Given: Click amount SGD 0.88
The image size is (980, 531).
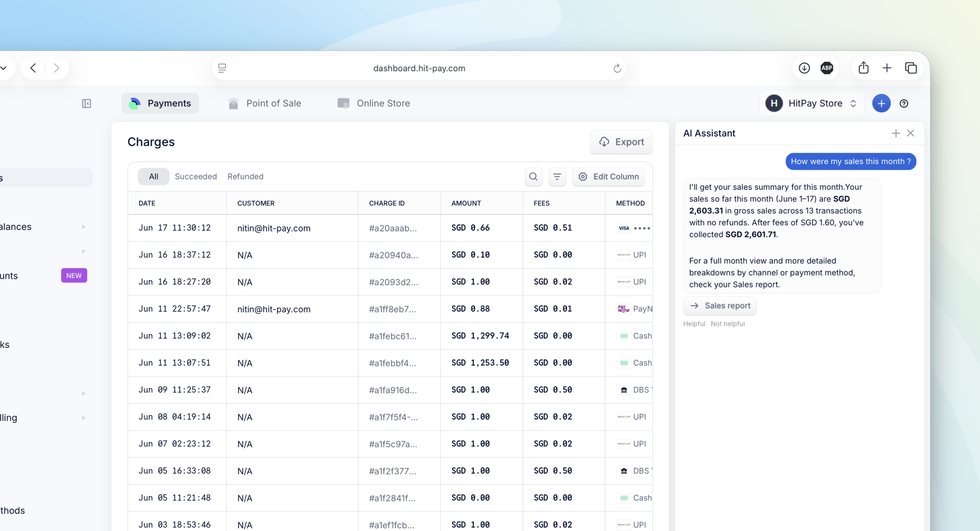Looking at the screenshot, I should (x=470, y=309).
